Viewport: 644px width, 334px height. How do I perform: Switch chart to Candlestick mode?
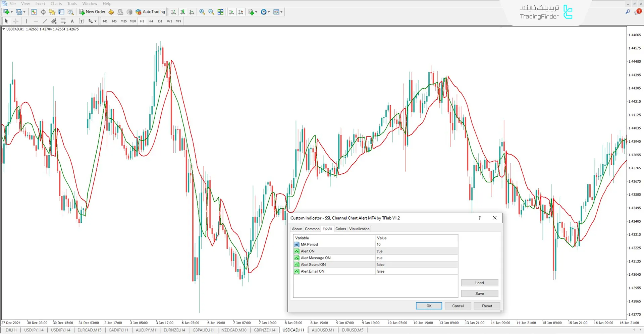(x=182, y=12)
